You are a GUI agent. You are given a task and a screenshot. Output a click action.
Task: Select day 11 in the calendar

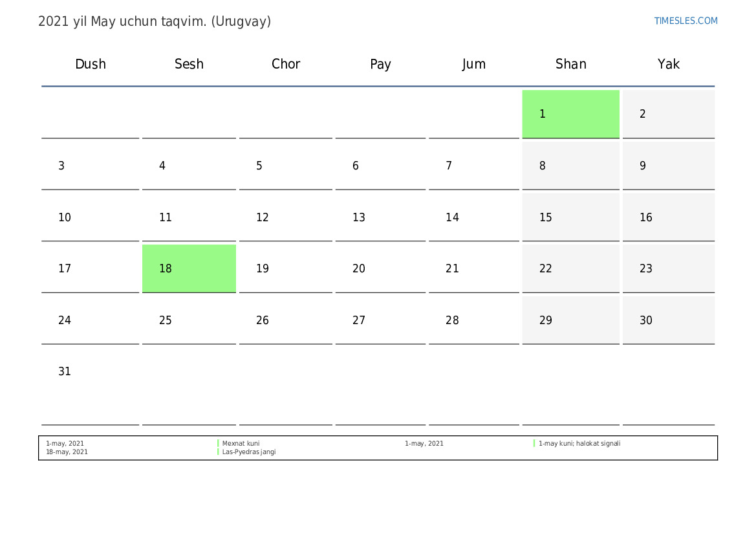tap(189, 217)
